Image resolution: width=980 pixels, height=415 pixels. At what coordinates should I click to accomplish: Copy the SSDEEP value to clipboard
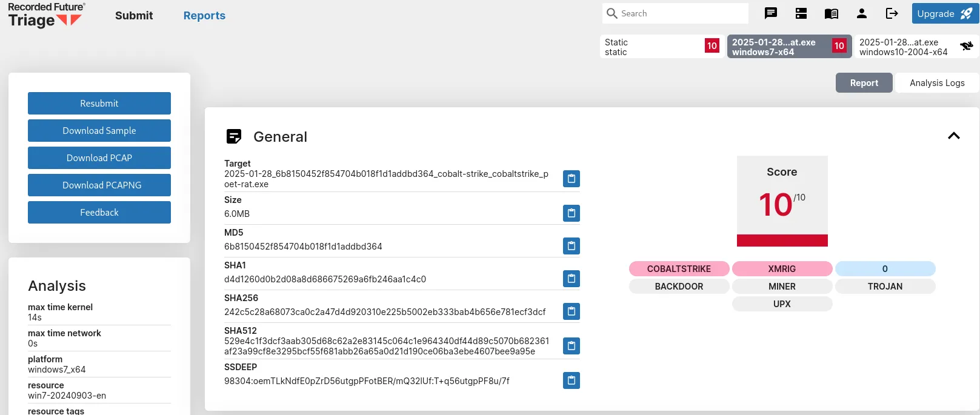coord(571,380)
